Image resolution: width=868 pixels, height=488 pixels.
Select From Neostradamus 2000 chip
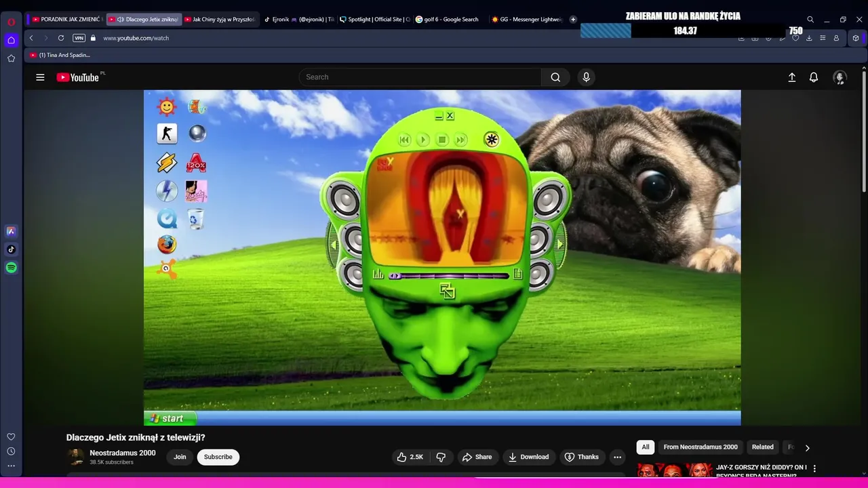[x=701, y=447]
